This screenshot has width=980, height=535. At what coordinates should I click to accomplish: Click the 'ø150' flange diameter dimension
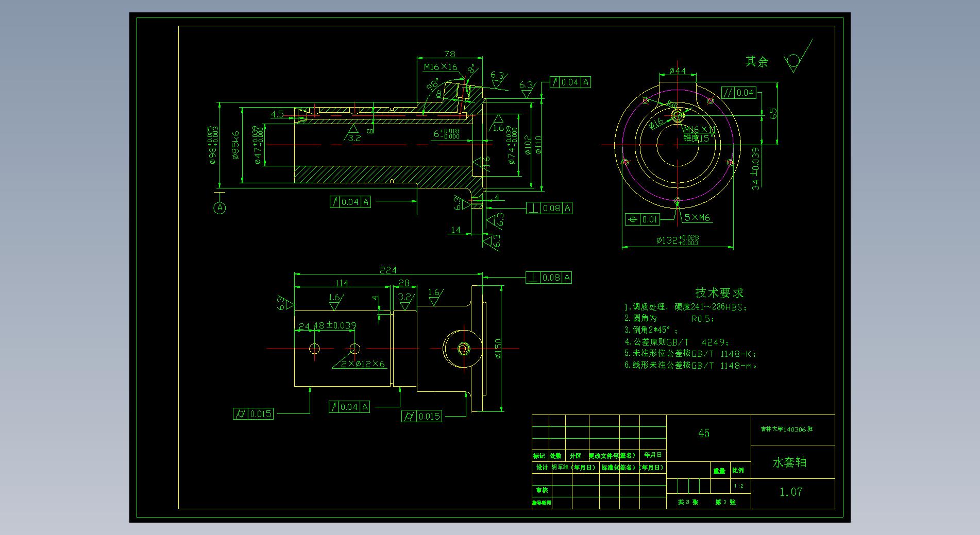[498, 349]
